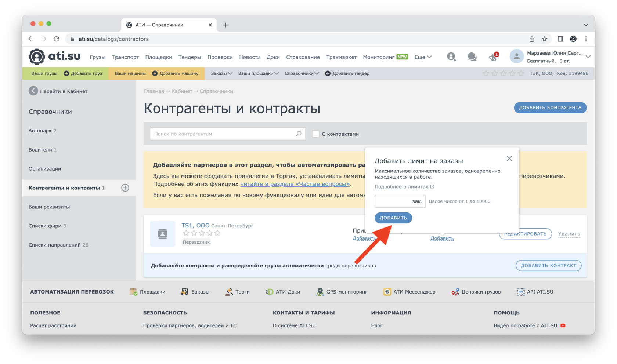Open АТИ-Доки in footer bar

(283, 292)
